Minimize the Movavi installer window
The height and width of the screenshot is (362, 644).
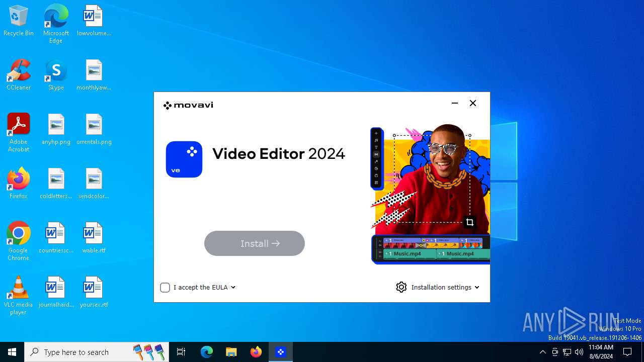point(455,103)
